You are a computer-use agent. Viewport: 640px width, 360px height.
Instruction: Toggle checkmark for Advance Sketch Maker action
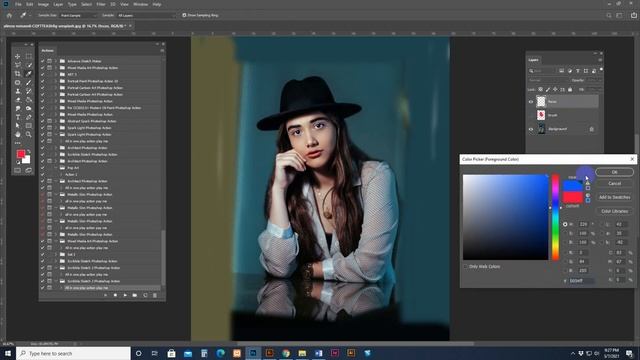point(42,61)
